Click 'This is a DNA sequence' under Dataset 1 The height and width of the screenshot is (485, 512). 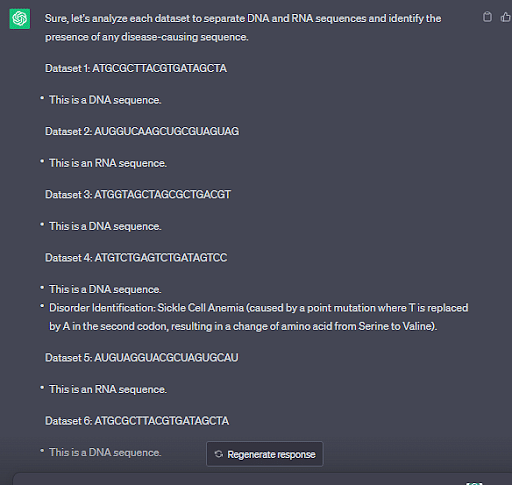click(x=105, y=100)
